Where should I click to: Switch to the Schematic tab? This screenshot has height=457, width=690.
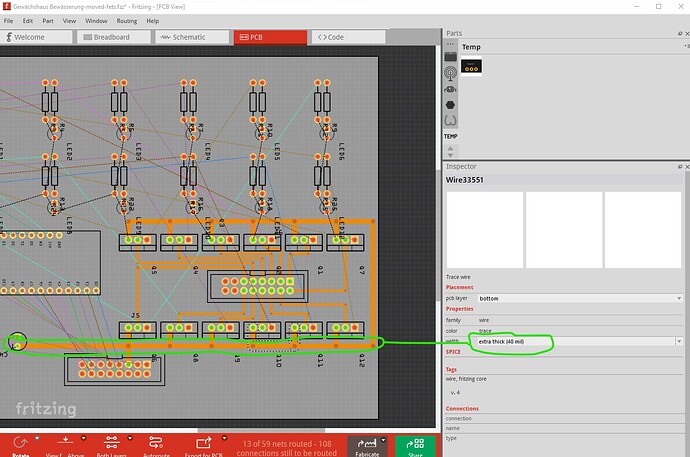(192, 37)
